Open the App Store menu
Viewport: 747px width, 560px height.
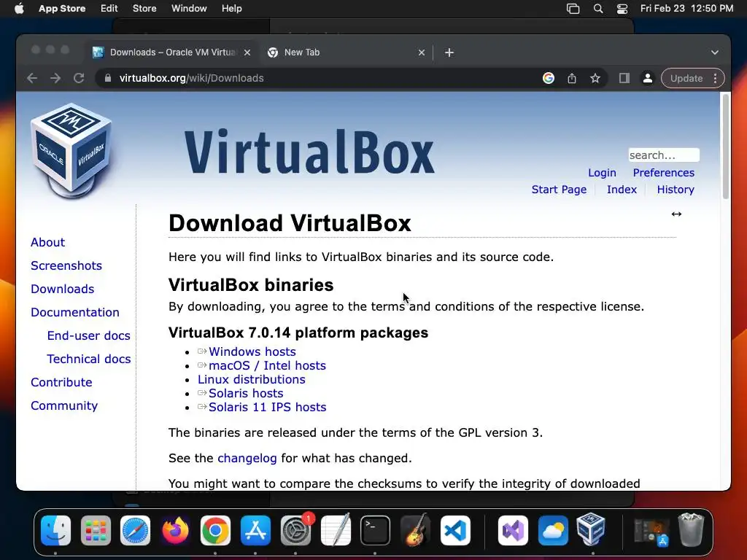[x=62, y=8]
